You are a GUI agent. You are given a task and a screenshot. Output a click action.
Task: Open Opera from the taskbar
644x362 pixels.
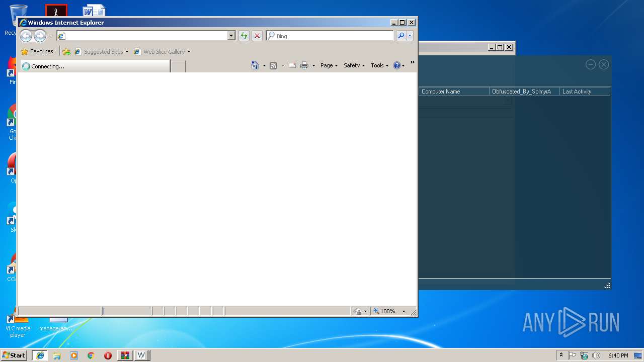pyautogui.click(x=108, y=355)
